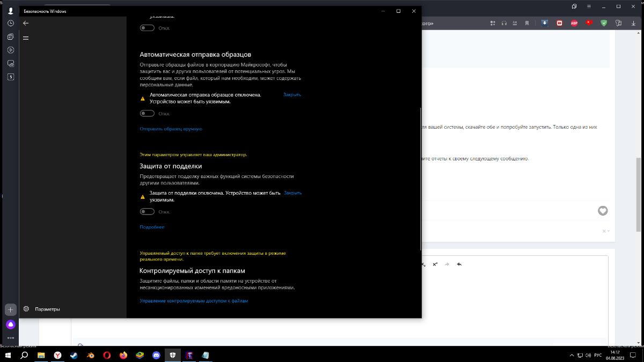Open the Windows Start menu
The width and height of the screenshot is (644, 362).
click(x=8, y=355)
